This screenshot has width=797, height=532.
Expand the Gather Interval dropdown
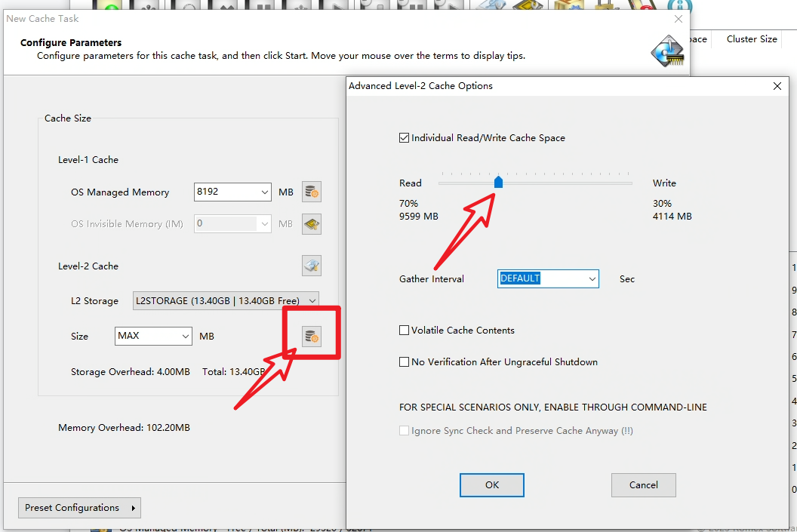coord(591,279)
